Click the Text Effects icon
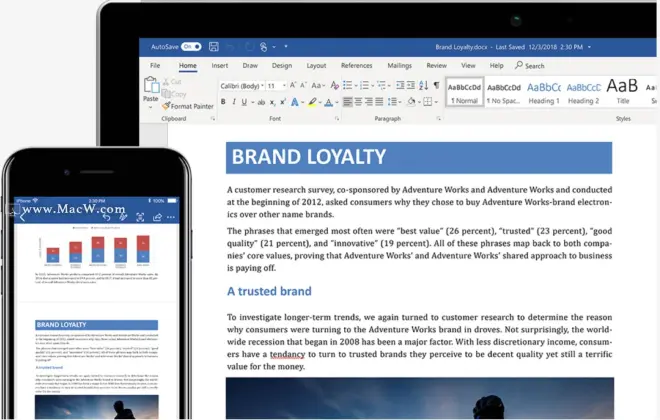 295,102
